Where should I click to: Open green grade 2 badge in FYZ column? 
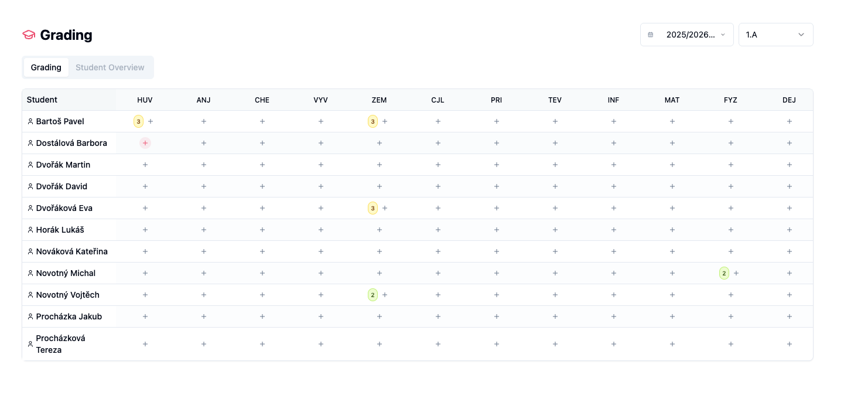point(724,273)
